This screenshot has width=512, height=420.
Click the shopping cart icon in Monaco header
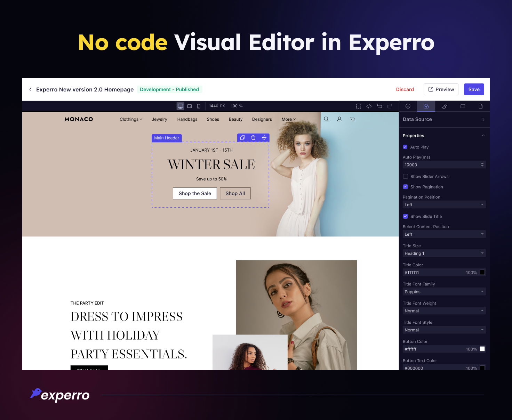[x=352, y=119]
